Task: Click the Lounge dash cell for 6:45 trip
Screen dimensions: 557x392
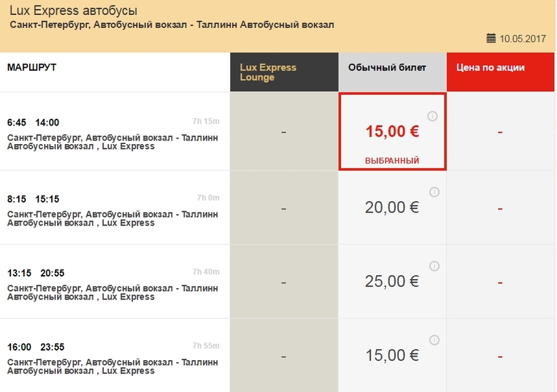Action: 284,132
